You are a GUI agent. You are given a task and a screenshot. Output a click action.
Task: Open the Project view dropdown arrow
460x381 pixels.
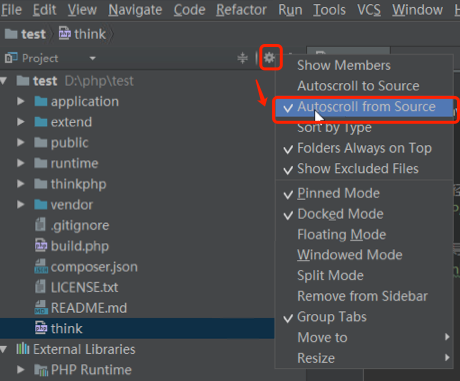pyautogui.click(x=92, y=58)
